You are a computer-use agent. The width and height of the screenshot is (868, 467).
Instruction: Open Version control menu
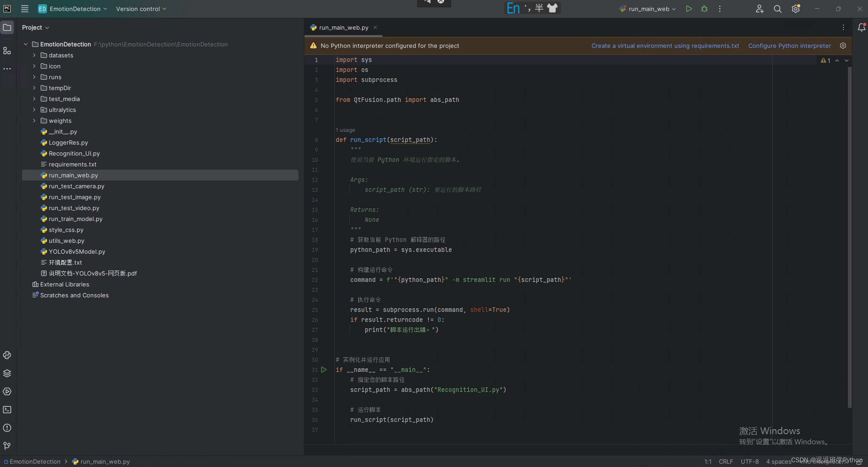pyautogui.click(x=141, y=9)
